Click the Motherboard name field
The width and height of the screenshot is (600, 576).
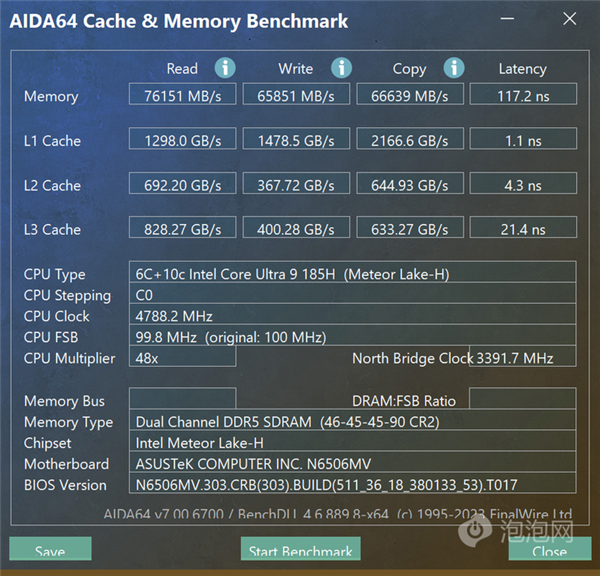pyautogui.click(x=354, y=464)
